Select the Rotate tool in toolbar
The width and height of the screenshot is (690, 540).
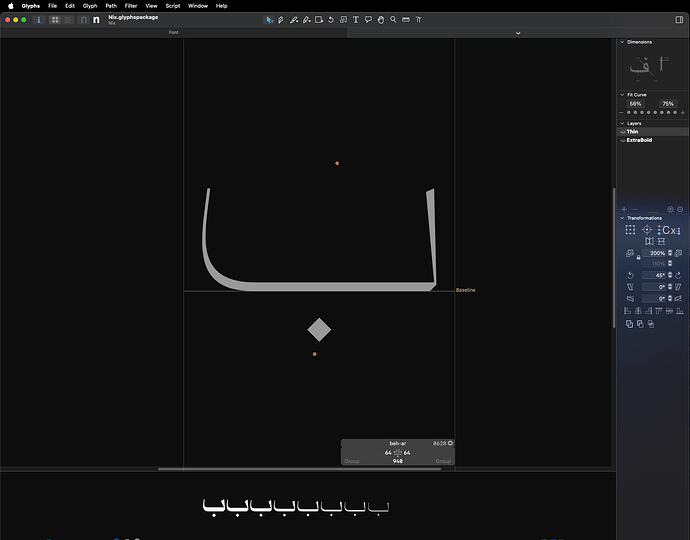tap(331, 20)
